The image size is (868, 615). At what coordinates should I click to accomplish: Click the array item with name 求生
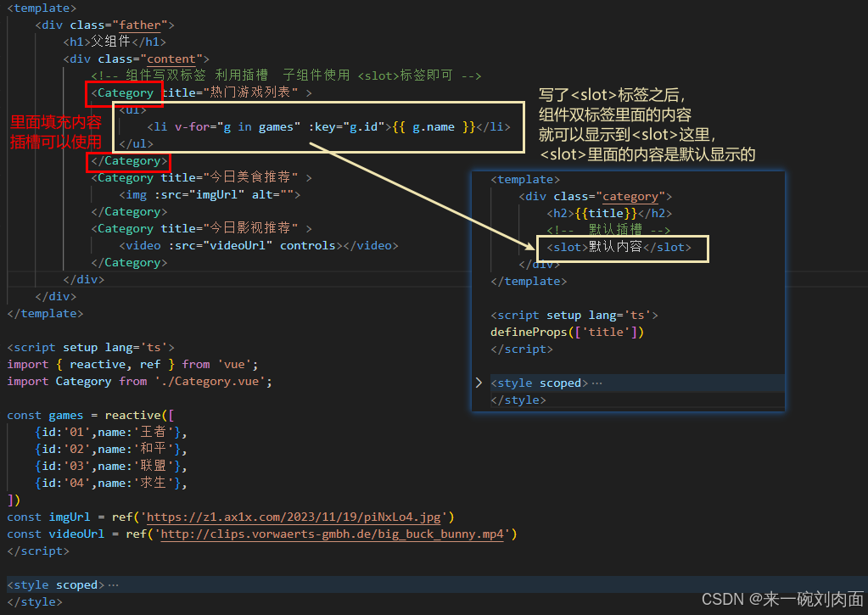click(x=111, y=484)
